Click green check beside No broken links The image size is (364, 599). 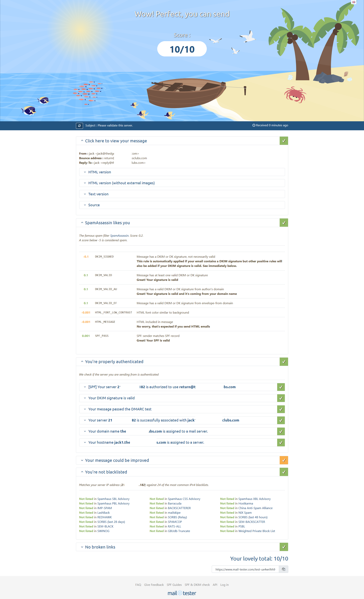(284, 547)
